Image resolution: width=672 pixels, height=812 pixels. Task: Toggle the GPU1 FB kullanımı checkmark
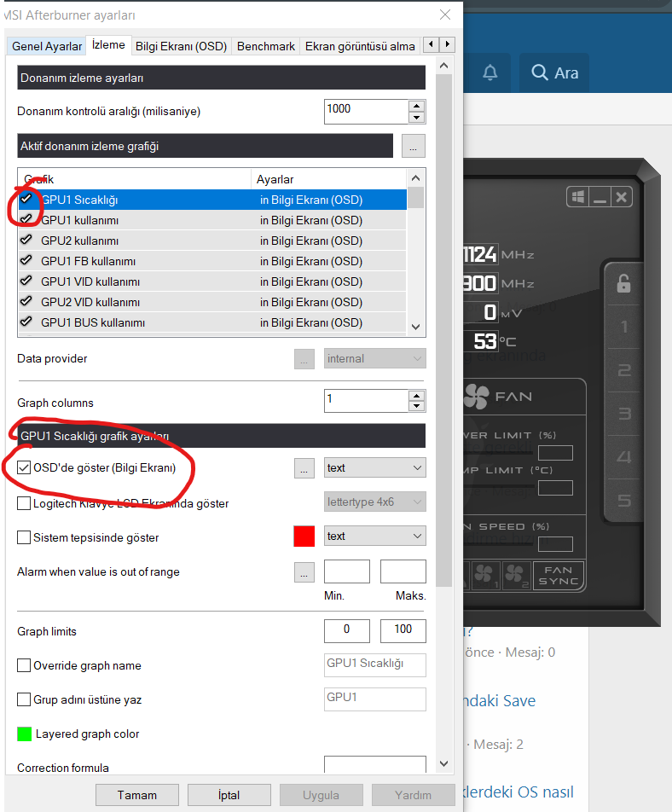click(x=26, y=260)
